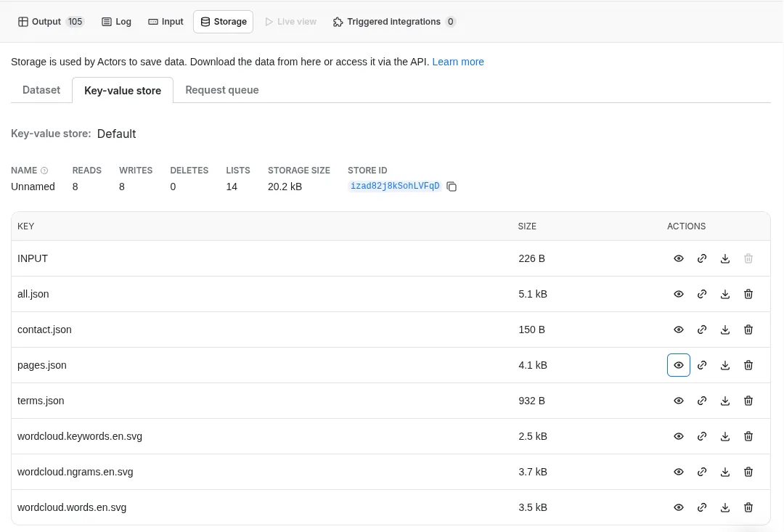784x532 pixels.
Task: Open the Input tab
Action: [x=166, y=22]
